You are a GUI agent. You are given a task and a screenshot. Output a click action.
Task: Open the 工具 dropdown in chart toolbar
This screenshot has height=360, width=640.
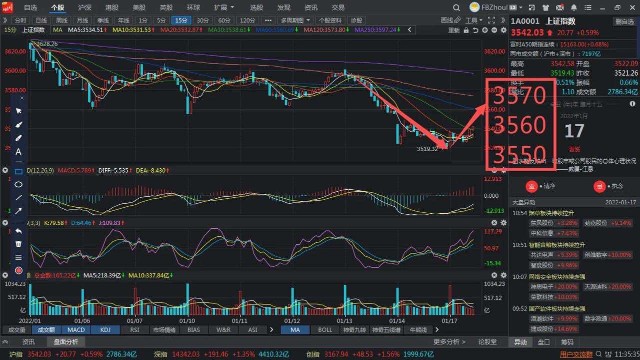click(x=473, y=20)
